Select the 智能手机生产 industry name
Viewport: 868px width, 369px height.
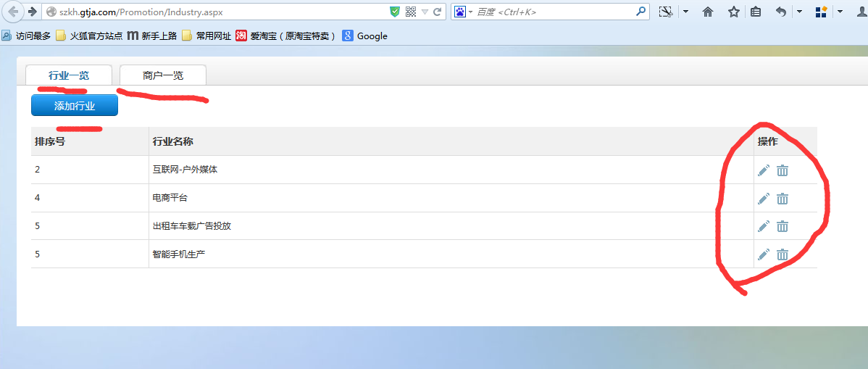click(180, 254)
